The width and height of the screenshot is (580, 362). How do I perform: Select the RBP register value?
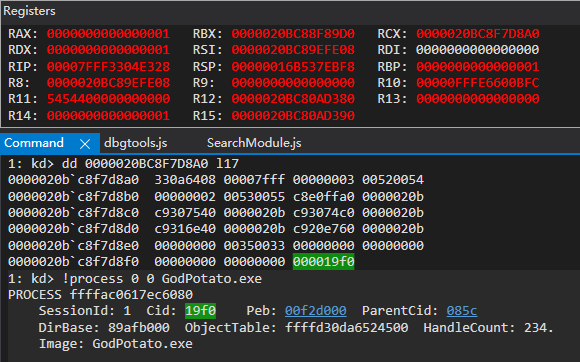(478, 67)
